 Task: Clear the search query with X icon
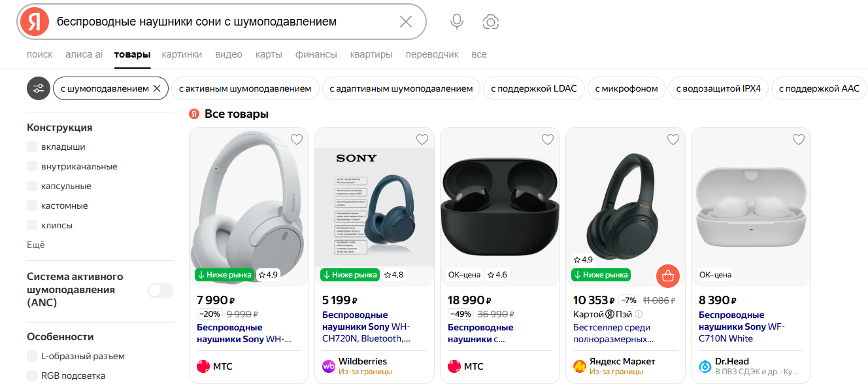(405, 22)
